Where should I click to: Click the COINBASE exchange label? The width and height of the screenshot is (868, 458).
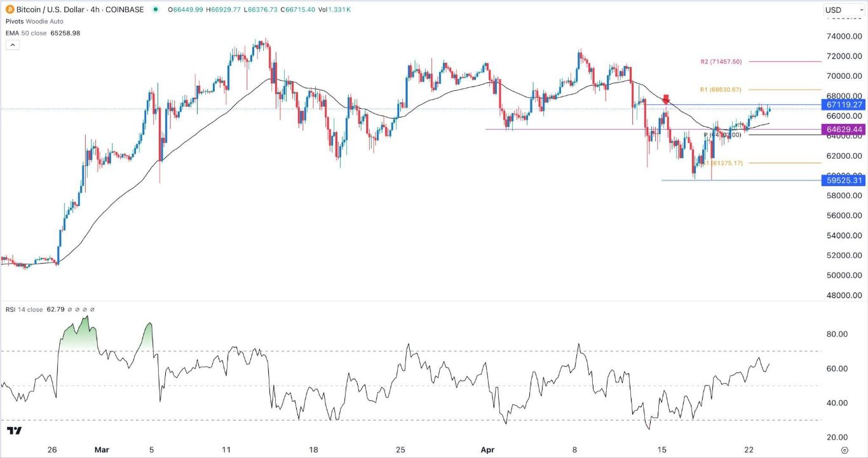(x=125, y=10)
